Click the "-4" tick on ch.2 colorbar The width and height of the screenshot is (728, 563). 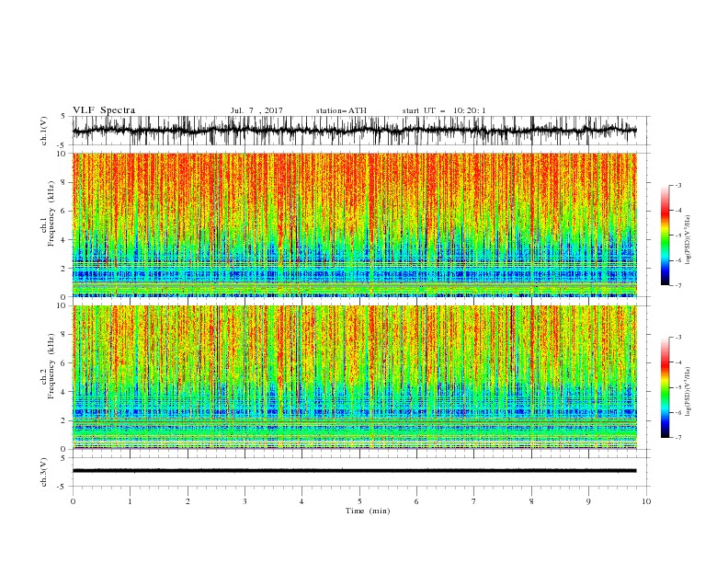pos(677,362)
